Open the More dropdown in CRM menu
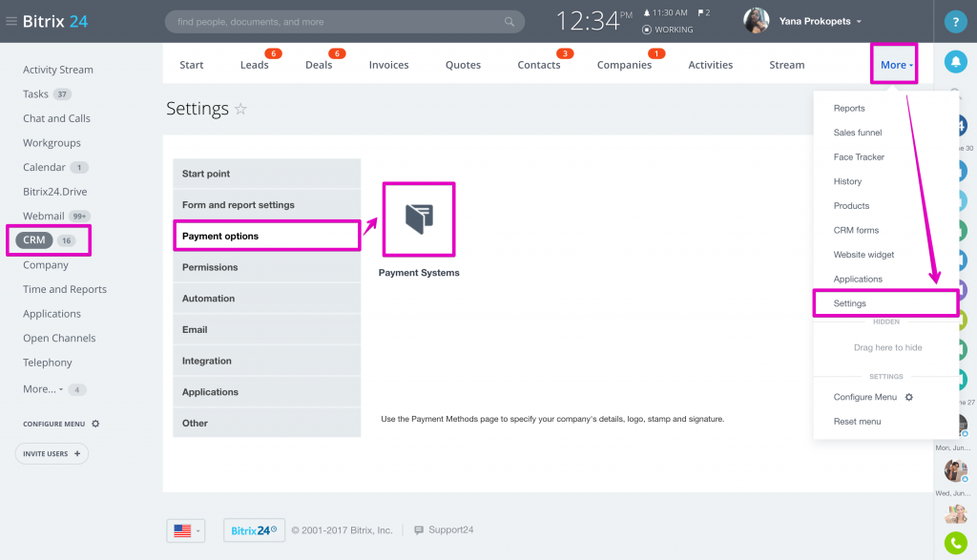The width and height of the screenshot is (977, 560). tap(894, 64)
